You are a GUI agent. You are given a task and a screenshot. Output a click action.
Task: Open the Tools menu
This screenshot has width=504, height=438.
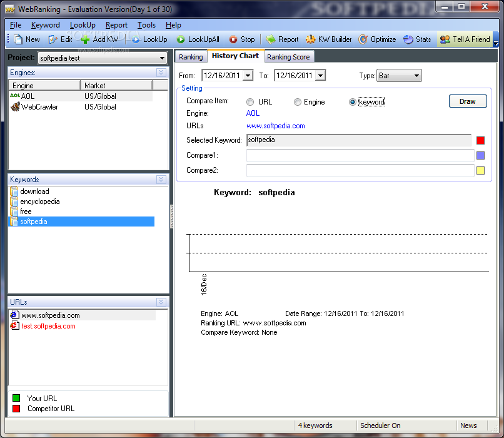[x=146, y=25]
